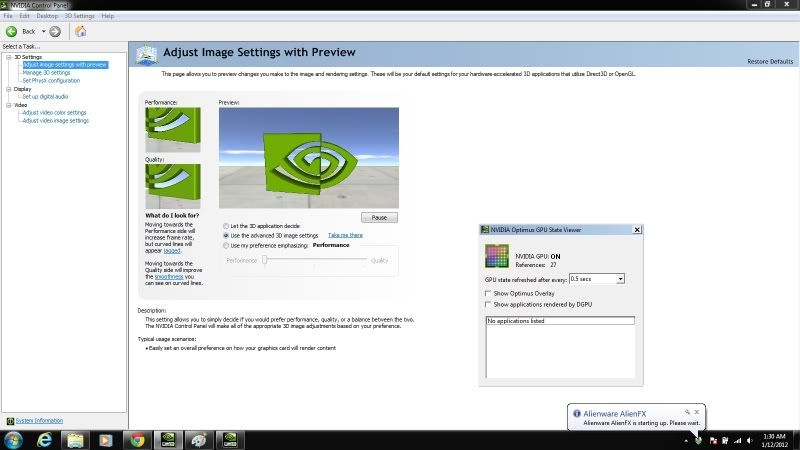This screenshot has height=450, width=800.
Task: Switch to first NVIDIA taskbar button
Action: coord(168,440)
